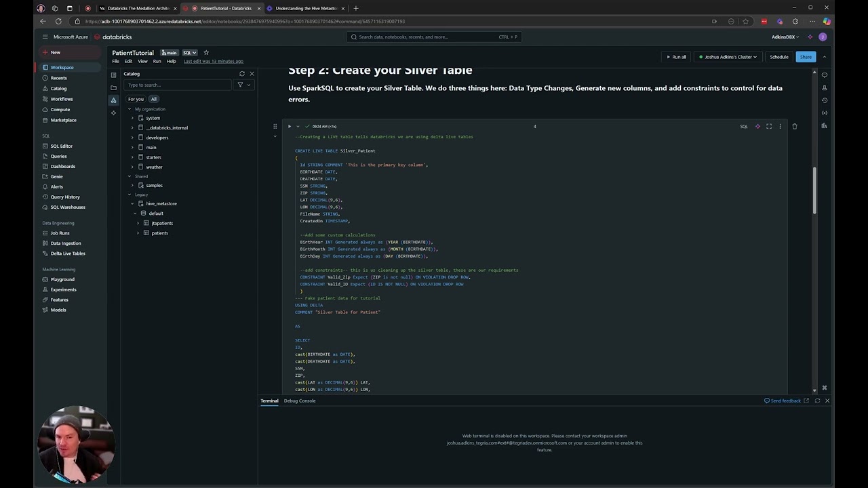Open Data Ingestion in the sidebar
This screenshot has height=488, width=868.
pos(65,243)
